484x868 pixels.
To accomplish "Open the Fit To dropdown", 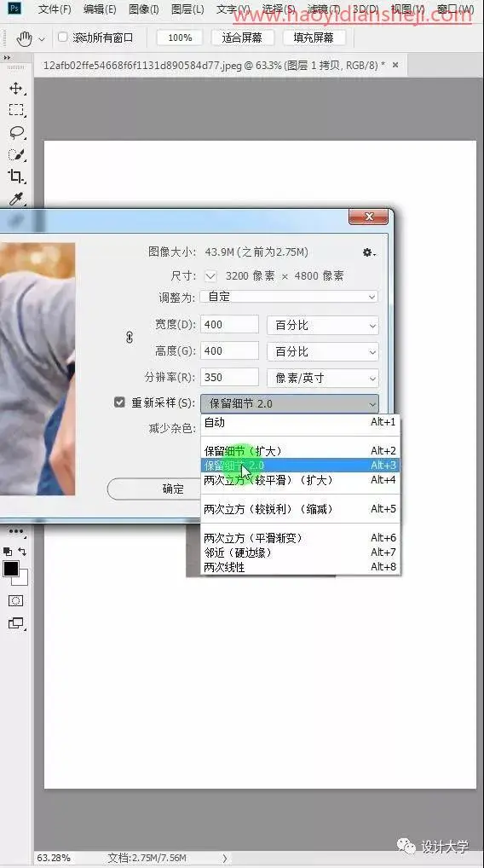I will pyautogui.click(x=290, y=297).
